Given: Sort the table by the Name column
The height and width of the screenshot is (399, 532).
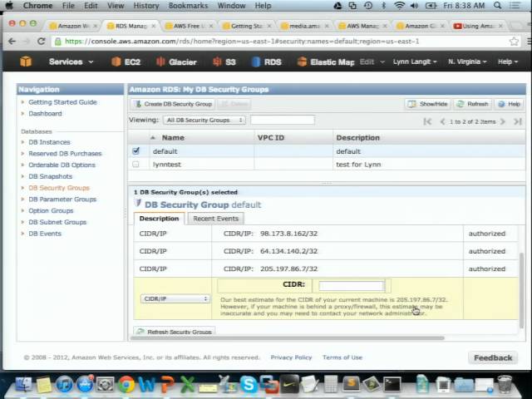Looking at the screenshot, I should pos(173,138).
